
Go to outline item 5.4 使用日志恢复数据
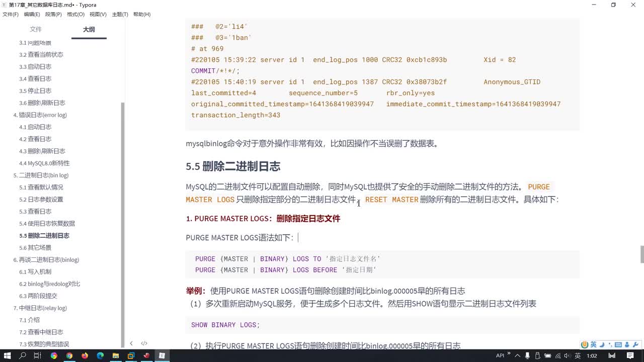click(x=47, y=223)
